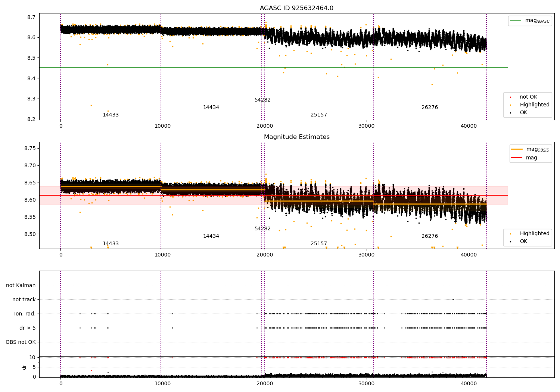Click the 'not Kalman' axis label

[x=21, y=286]
